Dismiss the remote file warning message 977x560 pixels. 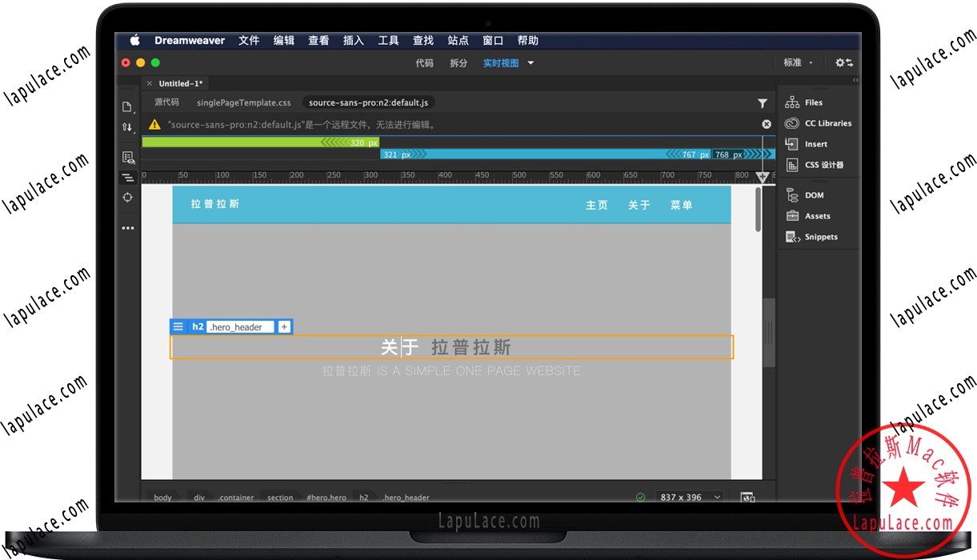click(x=766, y=124)
